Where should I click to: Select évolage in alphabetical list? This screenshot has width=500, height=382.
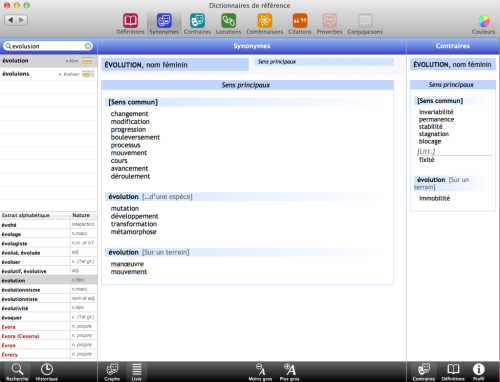[x=49, y=234]
